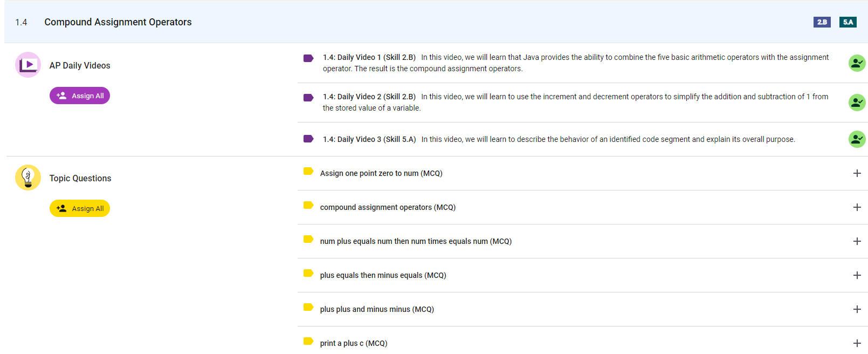The height and width of the screenshot is (354, 868).
Task: Open the 'num plus equals num' question title
Action: (x=415, y=241)
